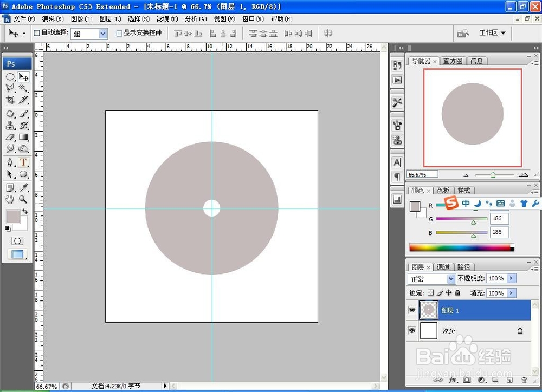Click new adjustment layer button
Viewport: 542px width, 392px height.
(x=481, y=380)
